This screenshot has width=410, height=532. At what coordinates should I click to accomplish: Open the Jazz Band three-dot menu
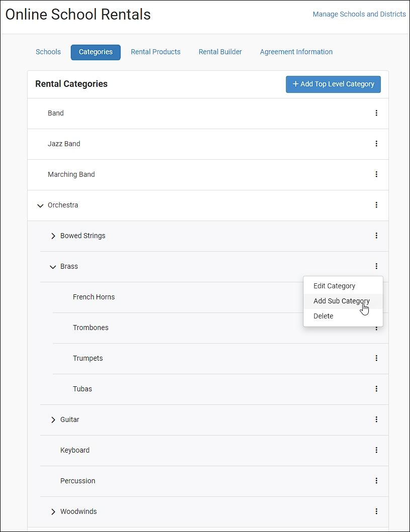376,144
